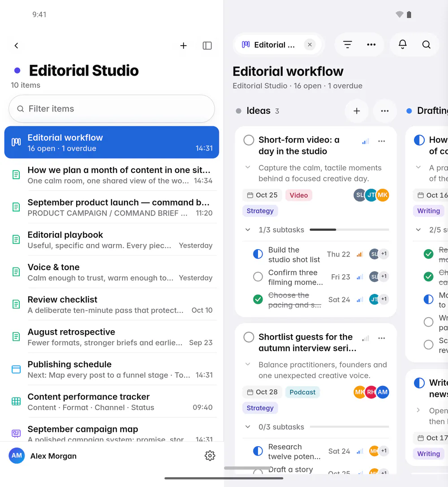Click priority icon on Confirm three filming subtask
Screen dimensions: 448x487
point(359,277)
